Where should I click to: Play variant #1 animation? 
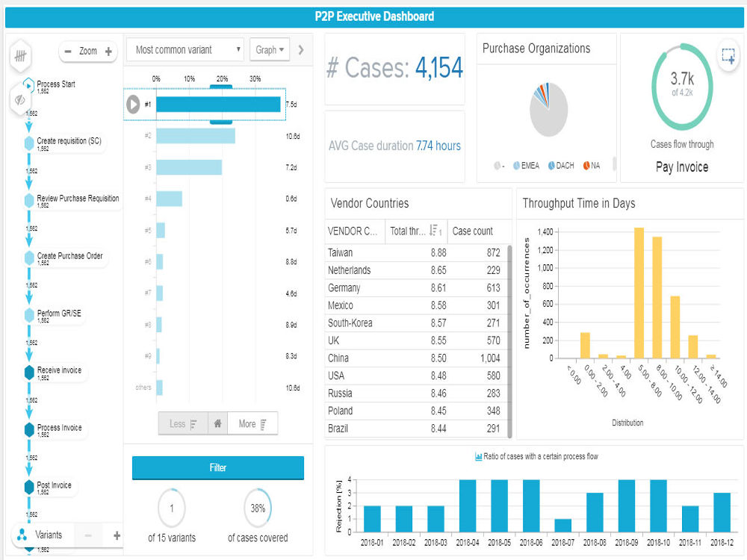[x=133, y=105]
